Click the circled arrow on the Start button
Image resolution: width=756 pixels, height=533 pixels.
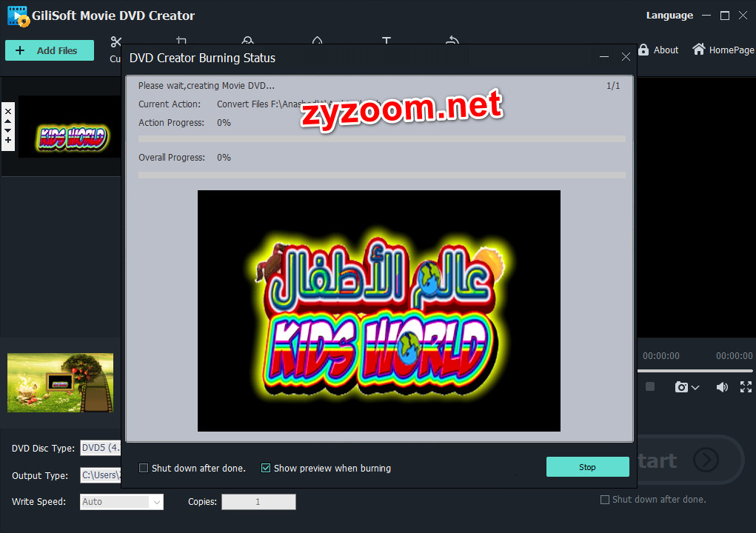tap(706, 460)
